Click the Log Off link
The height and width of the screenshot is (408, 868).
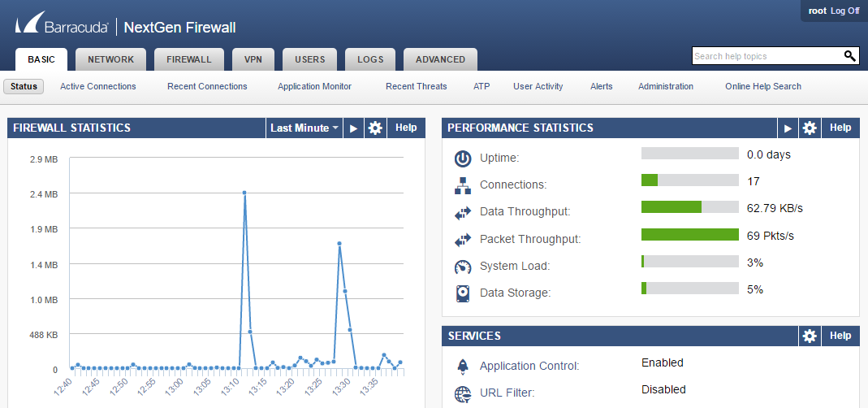(844, 11)
